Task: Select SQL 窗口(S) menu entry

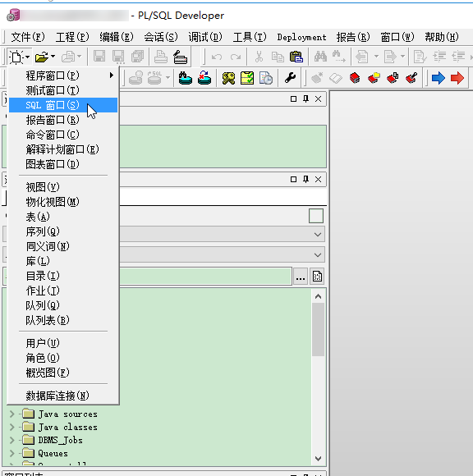Action: click(63, 105)
